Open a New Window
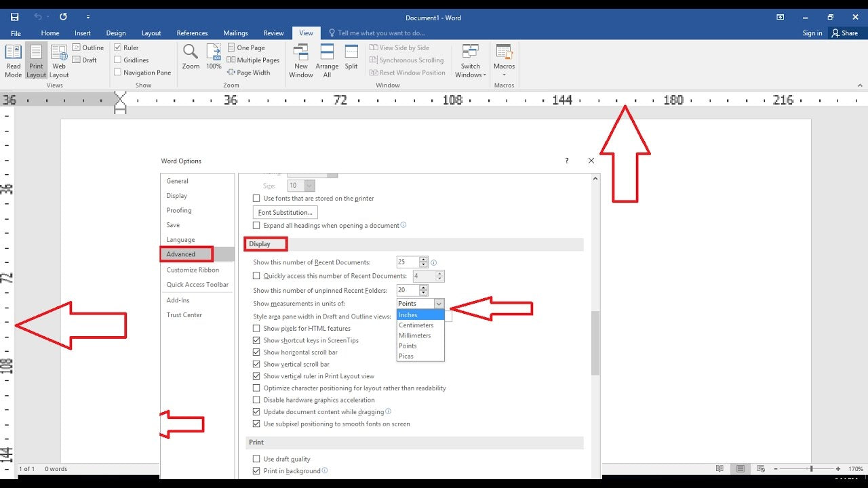Viewport: 868px width, 488px height. 301,61
